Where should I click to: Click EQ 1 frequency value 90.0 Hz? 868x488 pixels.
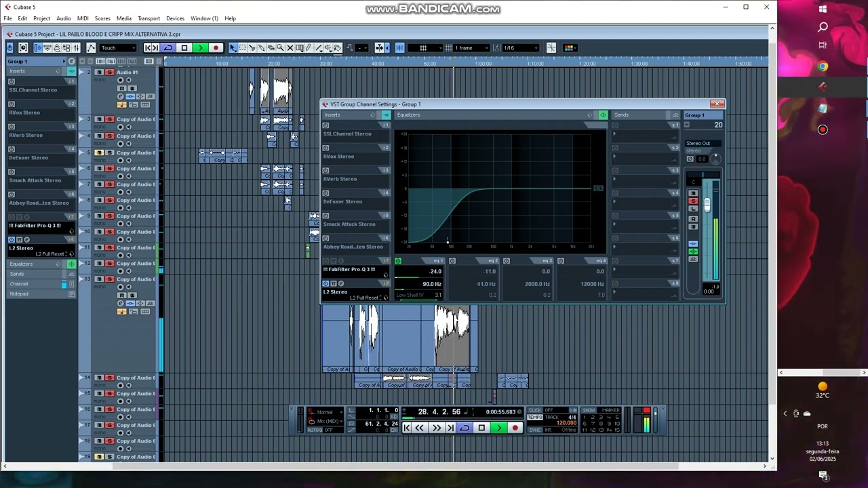pyautogui.click(x=432, y=284)
